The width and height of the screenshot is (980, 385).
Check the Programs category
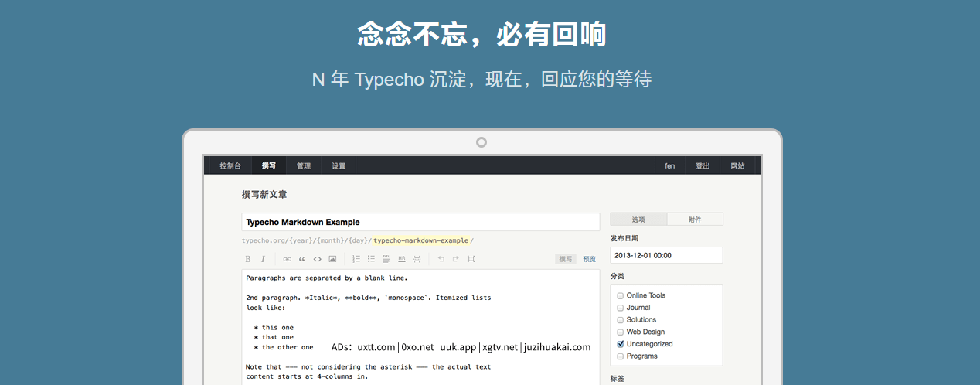620,356
